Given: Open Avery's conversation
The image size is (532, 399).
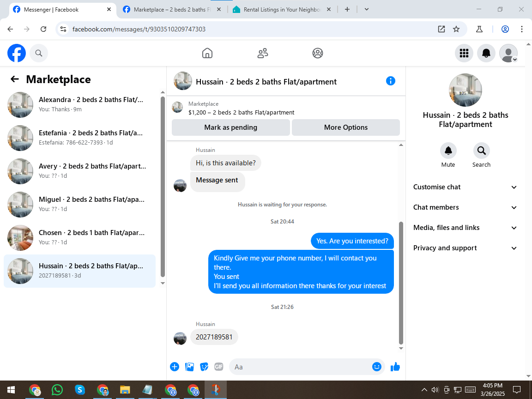Looking at the screenshot, I should pyautogui.click(x=80, y=171).
